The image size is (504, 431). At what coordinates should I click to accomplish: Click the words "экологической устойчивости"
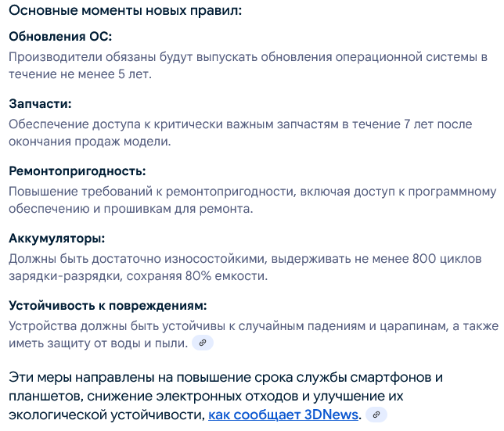[x=106, y=415]
